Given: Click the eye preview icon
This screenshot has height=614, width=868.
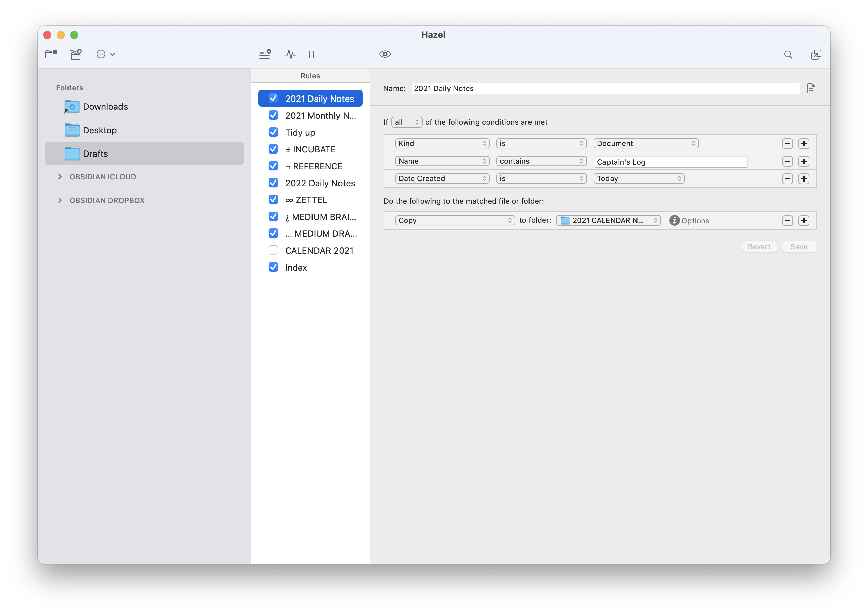Looking at the screenshot, I should click(x=385, y=54).
